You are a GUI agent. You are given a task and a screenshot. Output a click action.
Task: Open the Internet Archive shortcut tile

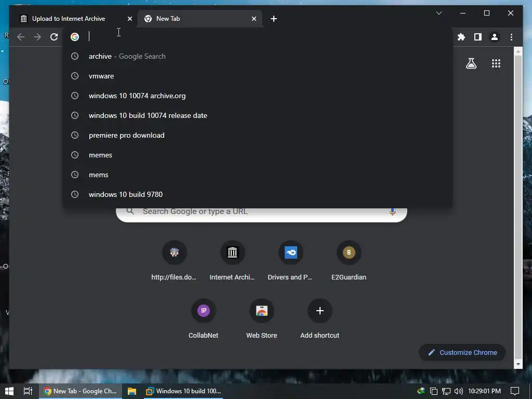click(232, 261)
